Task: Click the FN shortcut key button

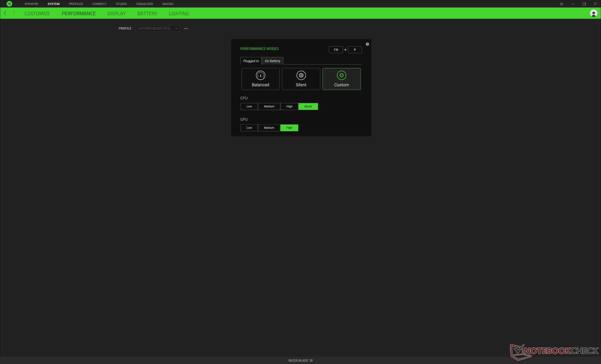Action: point(336,49)
